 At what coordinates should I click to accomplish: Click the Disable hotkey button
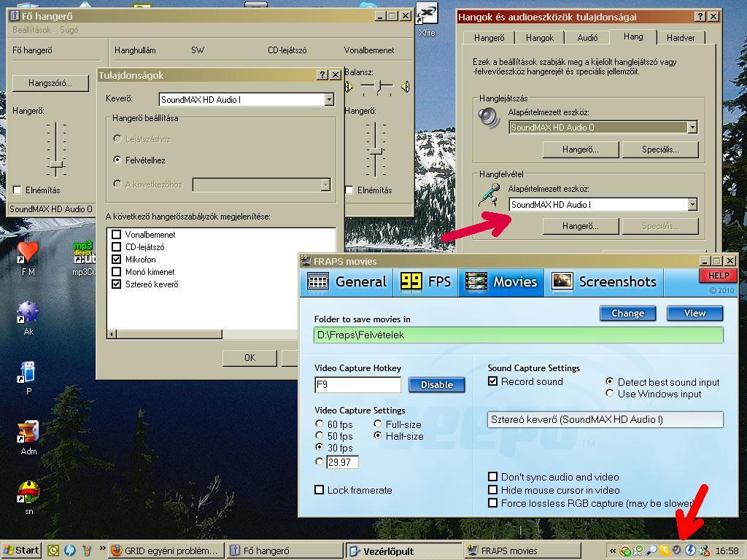pyautogui.click(x=436, y=384)
